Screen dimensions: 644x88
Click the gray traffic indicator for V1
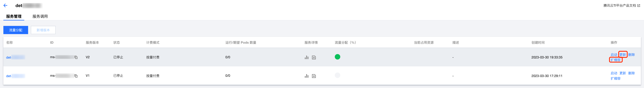tap(338, 75)
